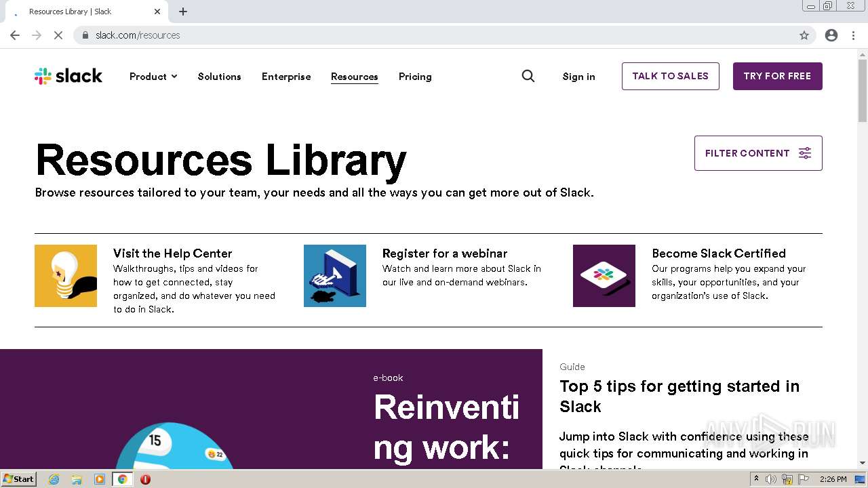The image size is (868, 488).
Task: Click the webinar illustration thumbnail
Action: coord(335,276)
